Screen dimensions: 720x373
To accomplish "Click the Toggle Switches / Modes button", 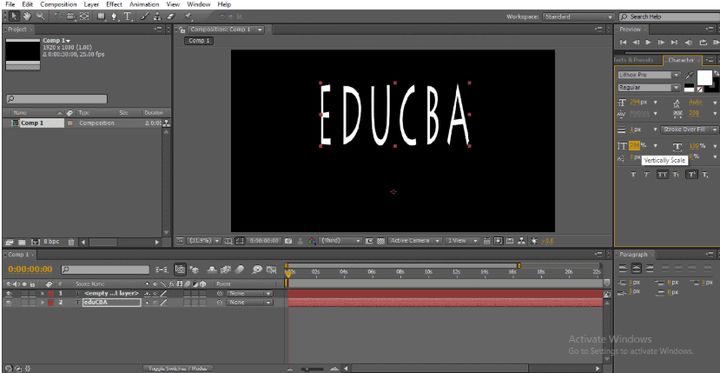I will tap(177, 368).
